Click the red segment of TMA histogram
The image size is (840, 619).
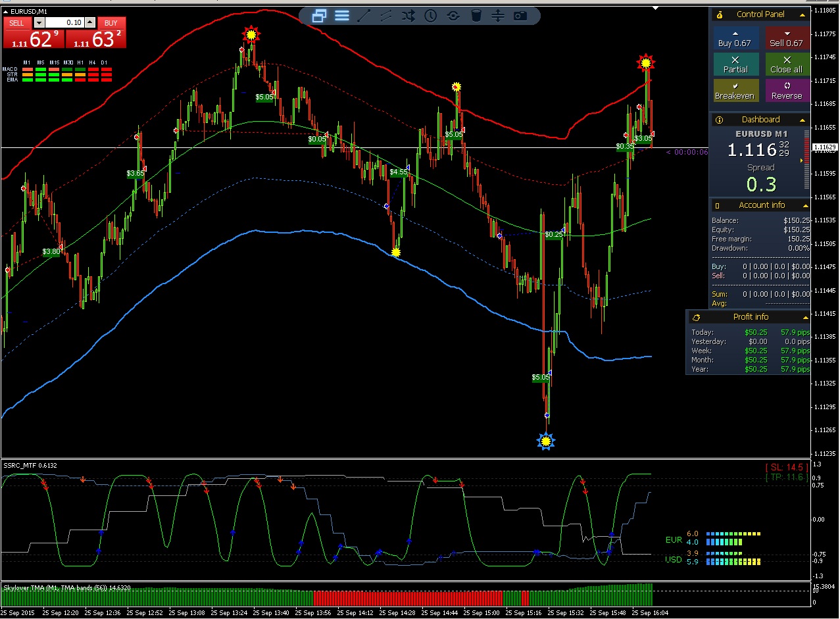click(408, 598)
